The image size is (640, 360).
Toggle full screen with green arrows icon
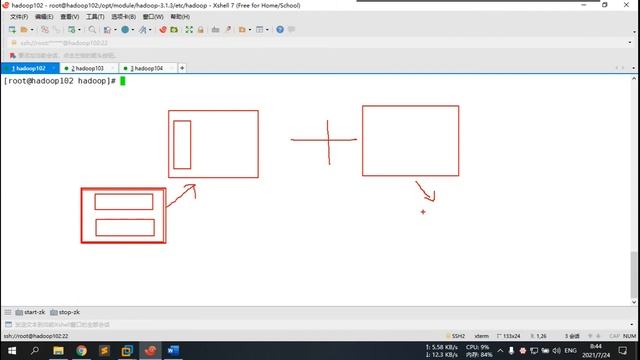tap(189, 29)
